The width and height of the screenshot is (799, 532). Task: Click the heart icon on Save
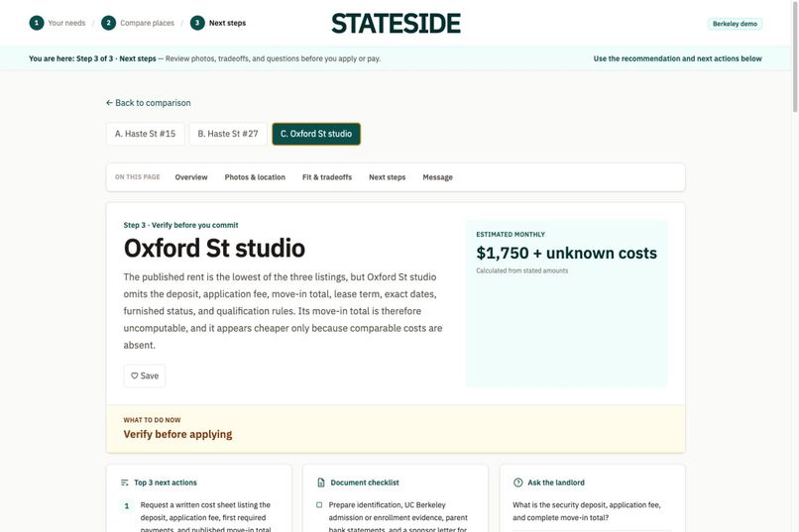point(135,375)
